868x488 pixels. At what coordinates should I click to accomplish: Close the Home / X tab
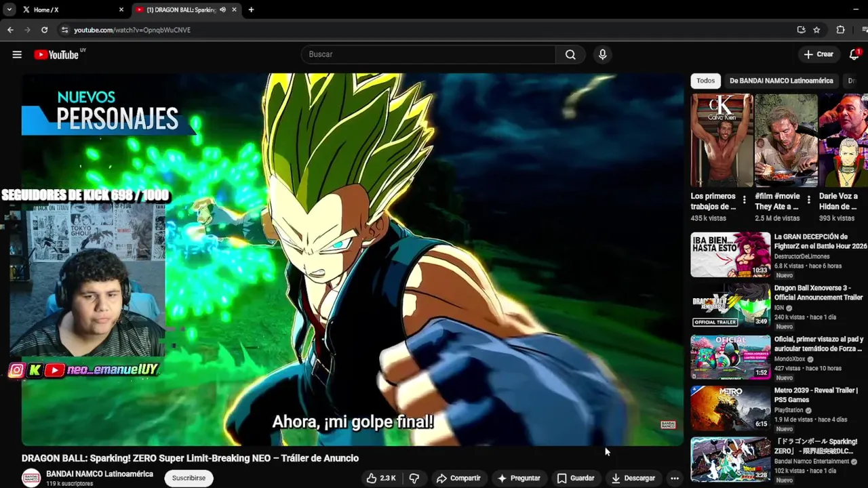pos(121,9)
